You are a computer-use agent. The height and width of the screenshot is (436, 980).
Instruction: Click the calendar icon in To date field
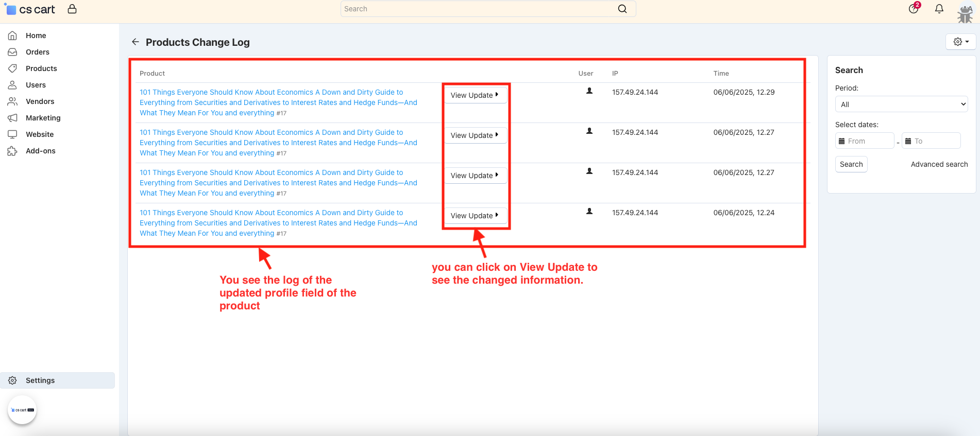[x=908, y=141]
